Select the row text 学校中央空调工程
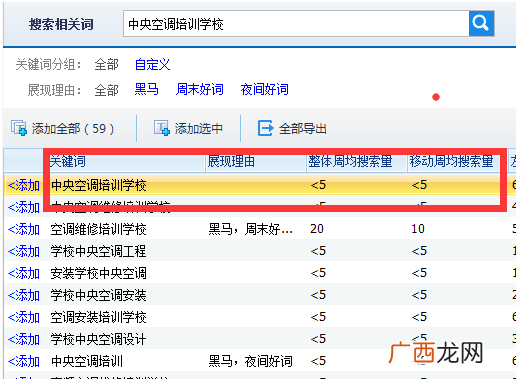 pyautogui.click(x=99, y=251)
